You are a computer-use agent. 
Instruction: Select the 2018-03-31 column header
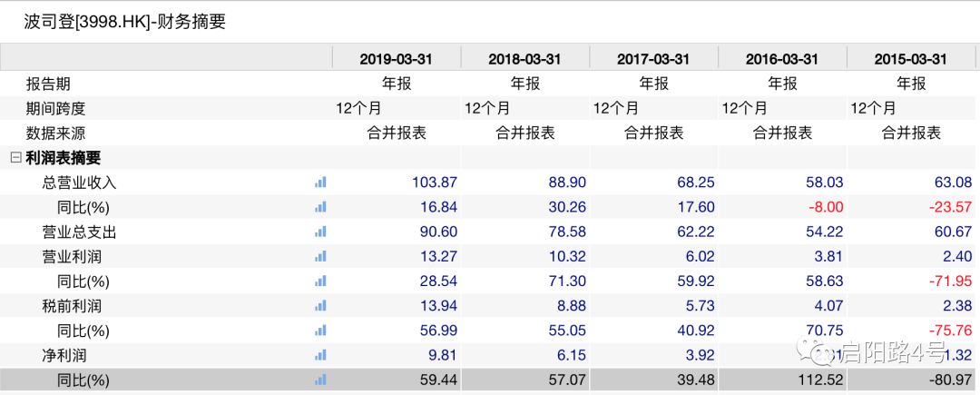point(525,59)
